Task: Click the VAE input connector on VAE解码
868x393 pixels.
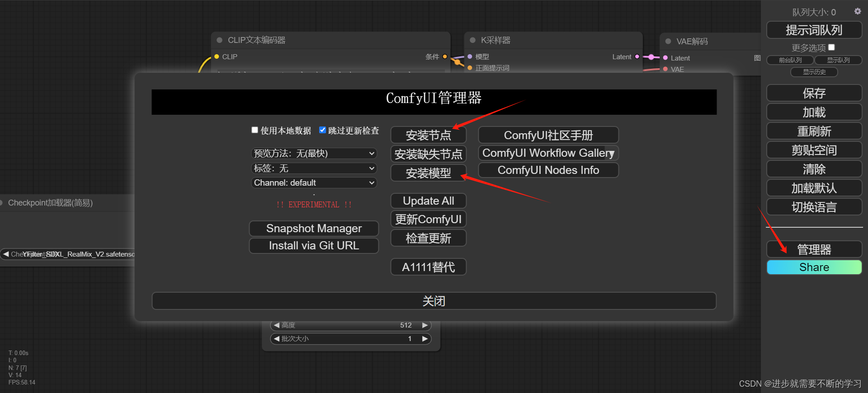Action: [665, 69]
